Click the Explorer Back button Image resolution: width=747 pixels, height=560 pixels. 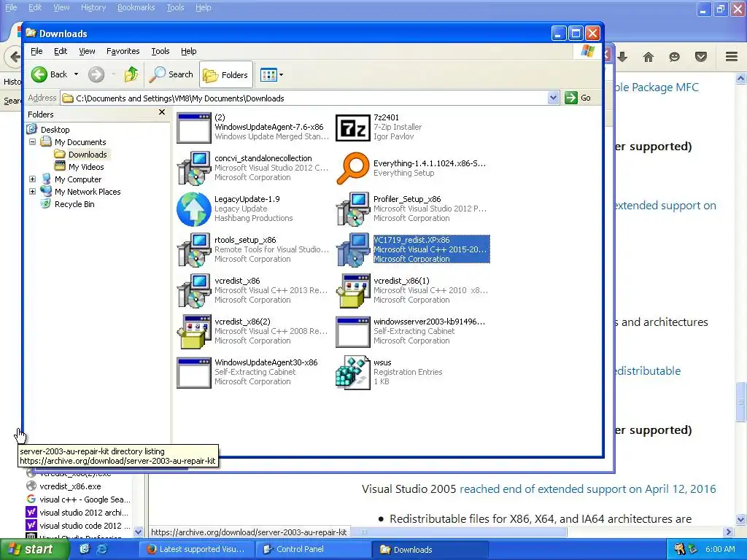[x=49, y=74]
